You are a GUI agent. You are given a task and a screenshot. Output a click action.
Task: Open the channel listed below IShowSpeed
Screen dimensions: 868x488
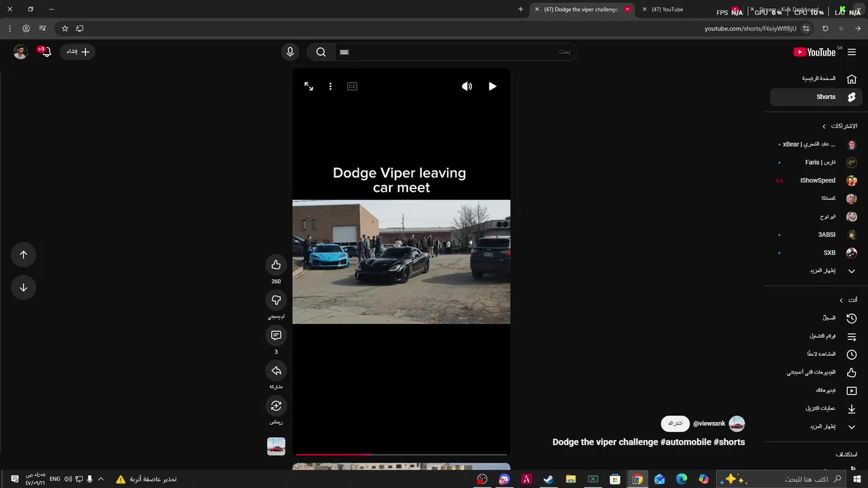coord(816,199)
